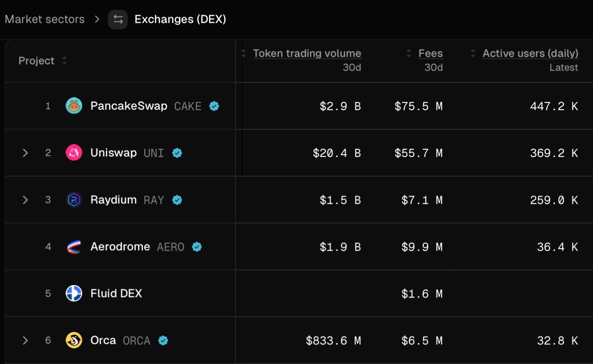Click the PancakeSwap logo icon
This screenshot has height=364, width=593.
pyautogui.click(x=74, y=106)
